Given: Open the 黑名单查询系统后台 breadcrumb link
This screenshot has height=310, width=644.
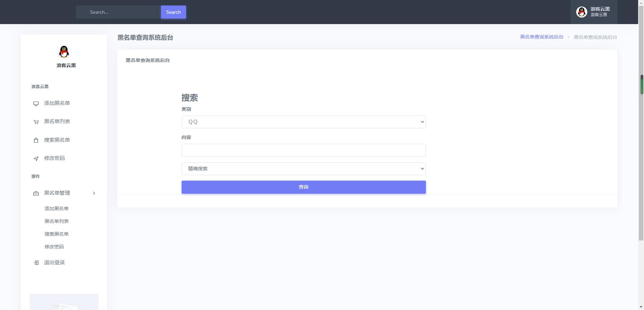Looking at the screenshot, I should click(541, 37).
